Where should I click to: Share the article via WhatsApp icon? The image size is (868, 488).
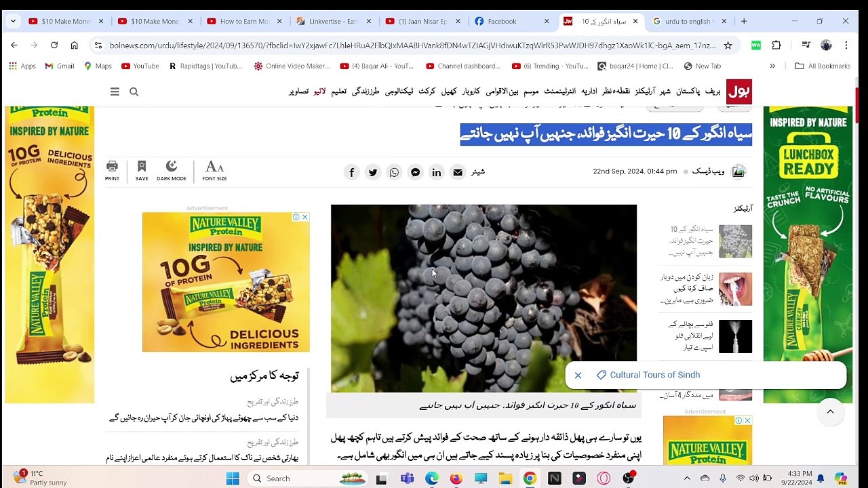click(x=394, y=172)
